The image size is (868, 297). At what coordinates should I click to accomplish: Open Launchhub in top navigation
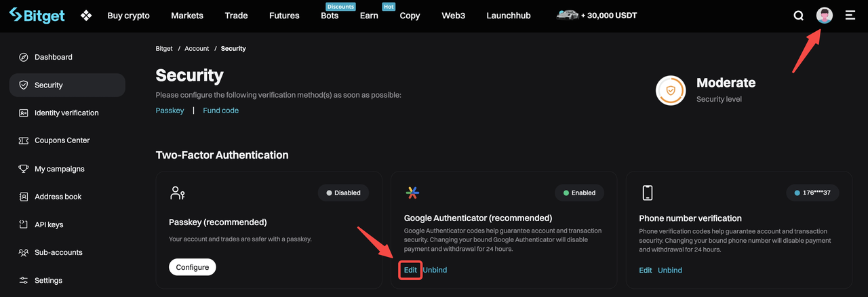tap(509, 16)
